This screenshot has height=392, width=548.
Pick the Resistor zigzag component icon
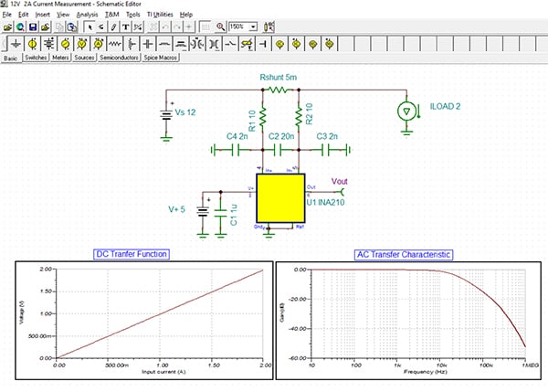115,44
